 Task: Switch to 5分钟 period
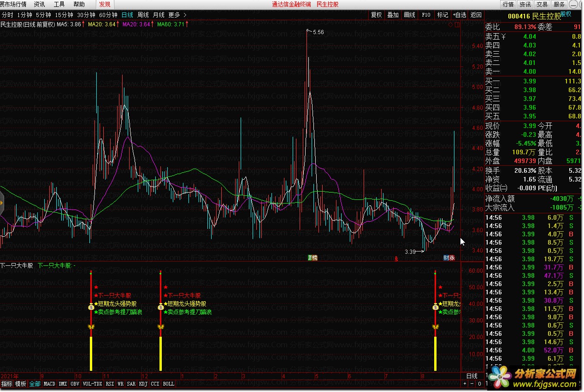(x=43, y=15)
